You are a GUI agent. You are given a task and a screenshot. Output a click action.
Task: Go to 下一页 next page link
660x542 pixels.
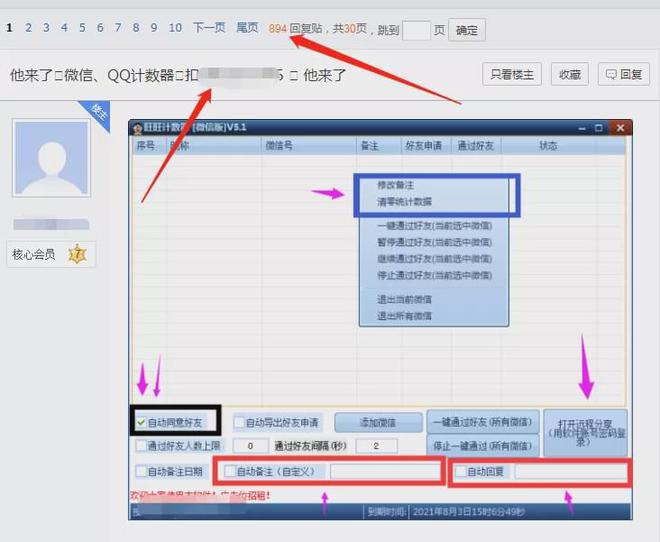point(209,28)
